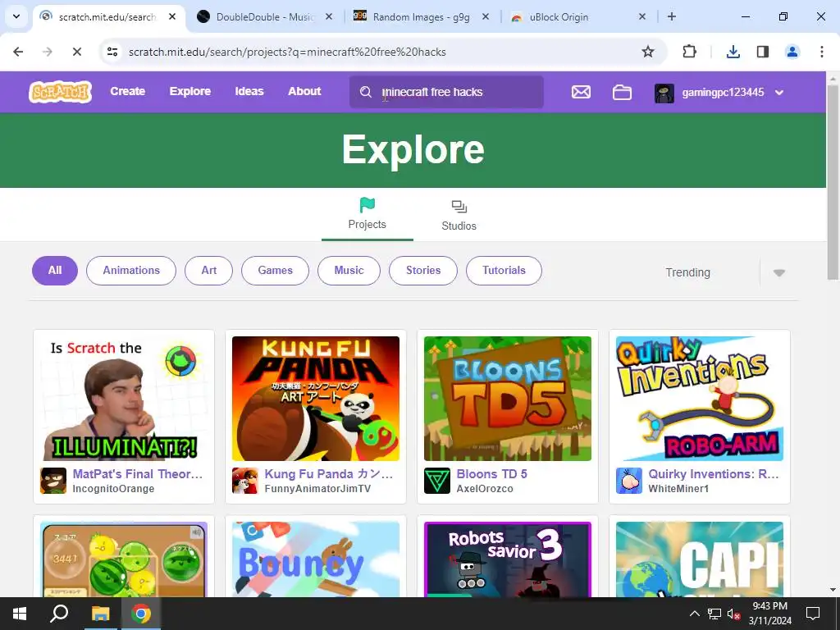
Task: Open the Kung Fu Panda project title link
Action: pyautogui.click(x=329, y=474)
